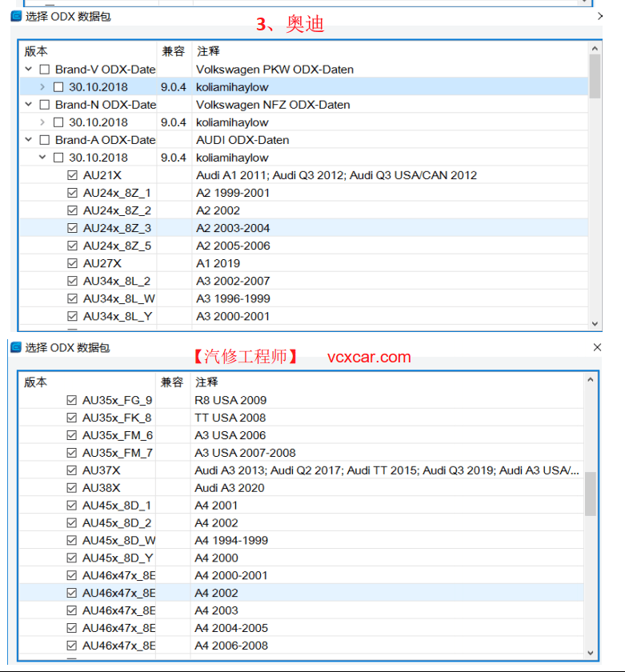The height and width of the screenshot is (672, 625).
Task: Click the 注释 column header in the Brand-V dialog
Action: pos(208,51)
